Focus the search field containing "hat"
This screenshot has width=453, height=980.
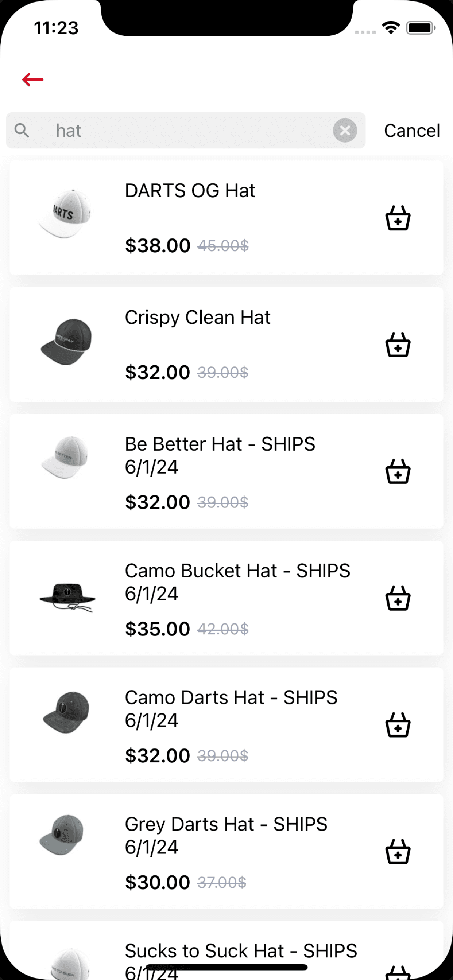tap(186, 131)
